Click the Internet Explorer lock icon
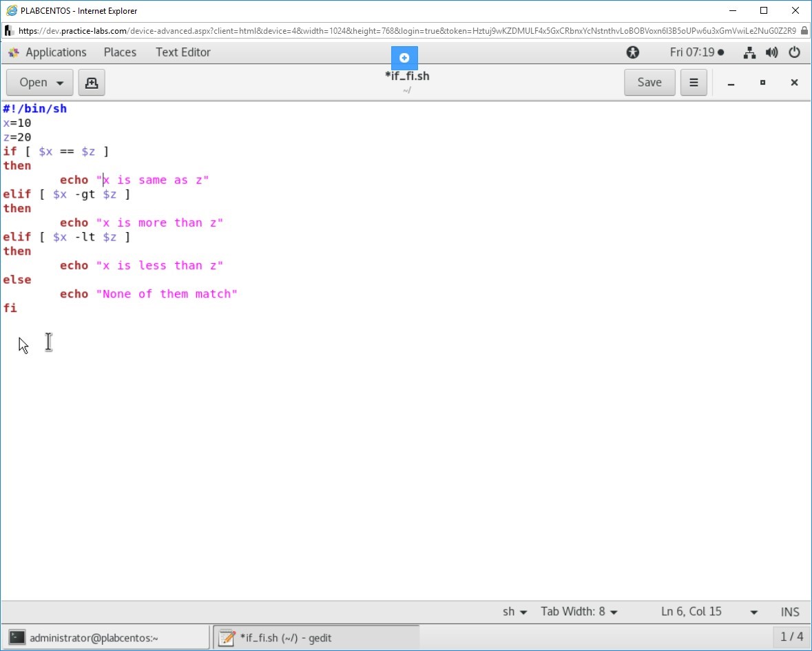812x651 pixels. tap(804, 31)
